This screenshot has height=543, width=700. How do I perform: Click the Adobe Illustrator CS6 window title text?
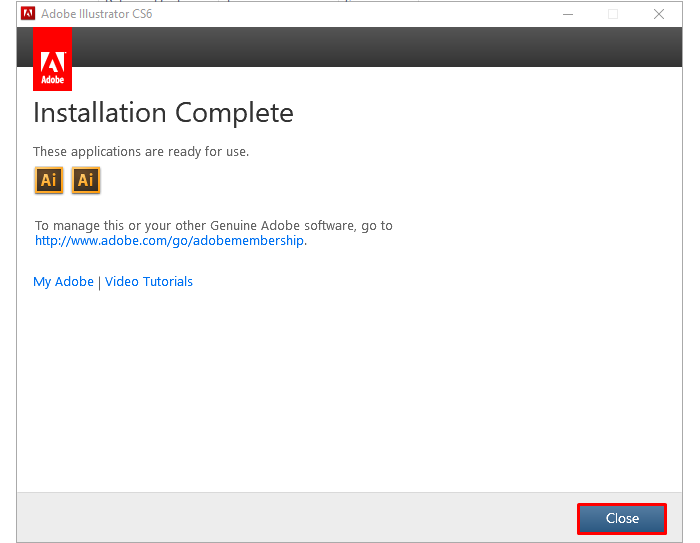point(97,14)
